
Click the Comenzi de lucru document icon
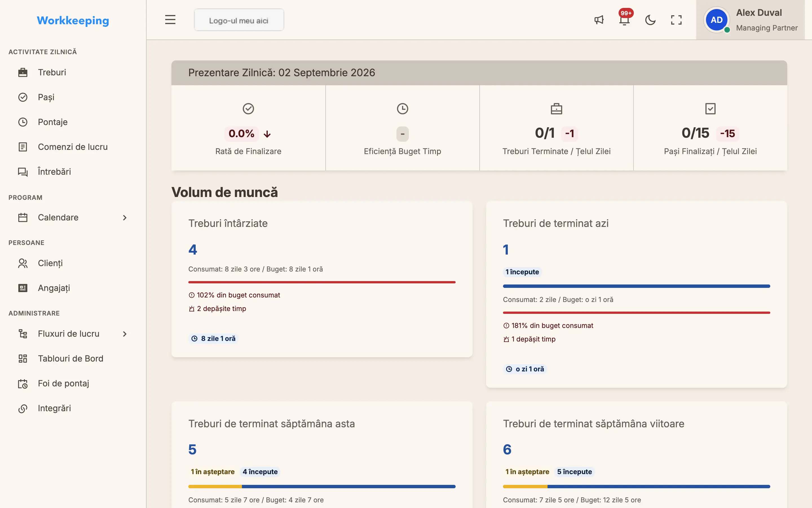click(23, 147)
